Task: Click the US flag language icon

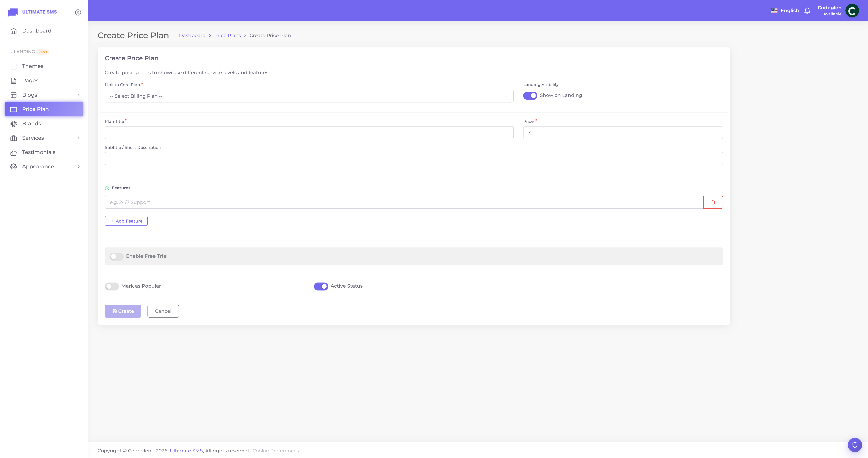Action: (774, 11)
